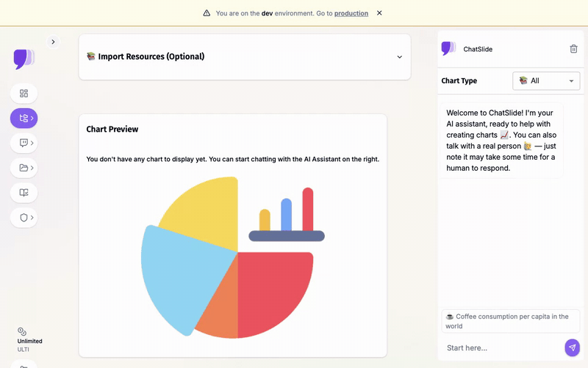The width and height of the screenshot is (588, 368).
Task: Open the folder sidebar item
Action: click(24, 168)
